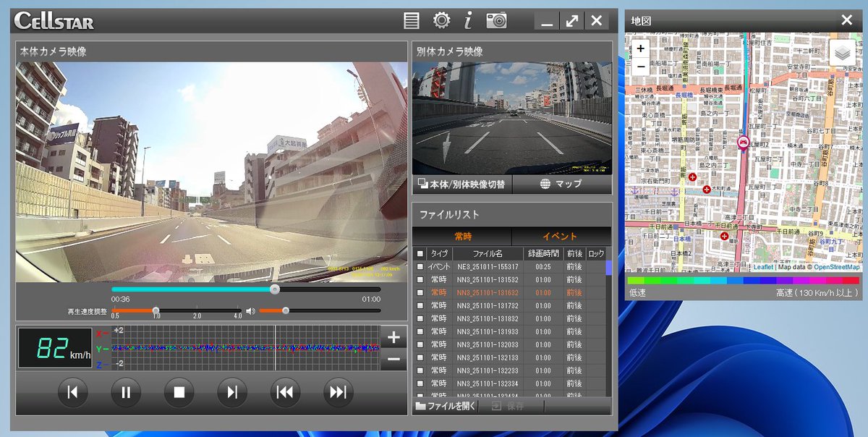Mute audio via the speaker icon
The image size is (868, 437).
tap(250, 311)
